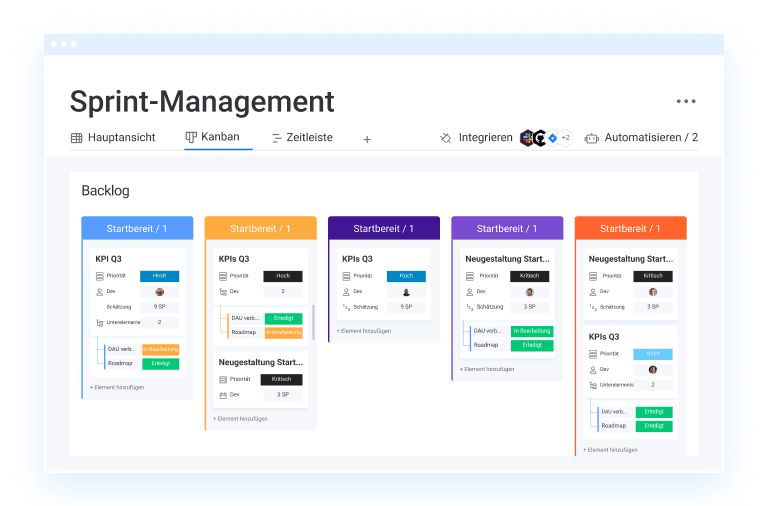Open Neugestaltung Start... card in orange-red column
This screenshot has height=506, width=766.
631,259
